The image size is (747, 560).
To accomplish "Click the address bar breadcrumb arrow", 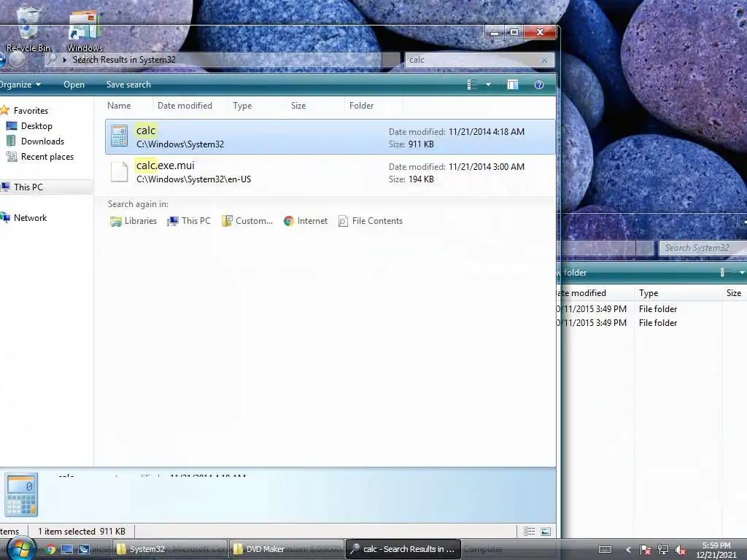I will click(65, 60).
